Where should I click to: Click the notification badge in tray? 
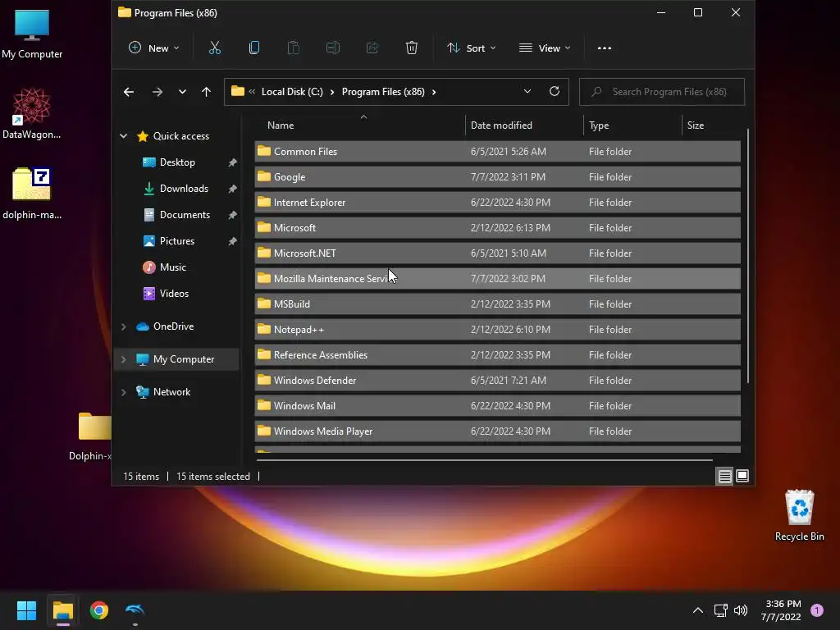pos(817,610)
